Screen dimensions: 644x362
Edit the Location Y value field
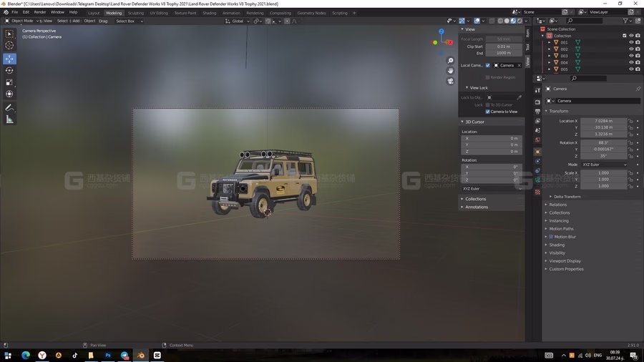point(603,127)
